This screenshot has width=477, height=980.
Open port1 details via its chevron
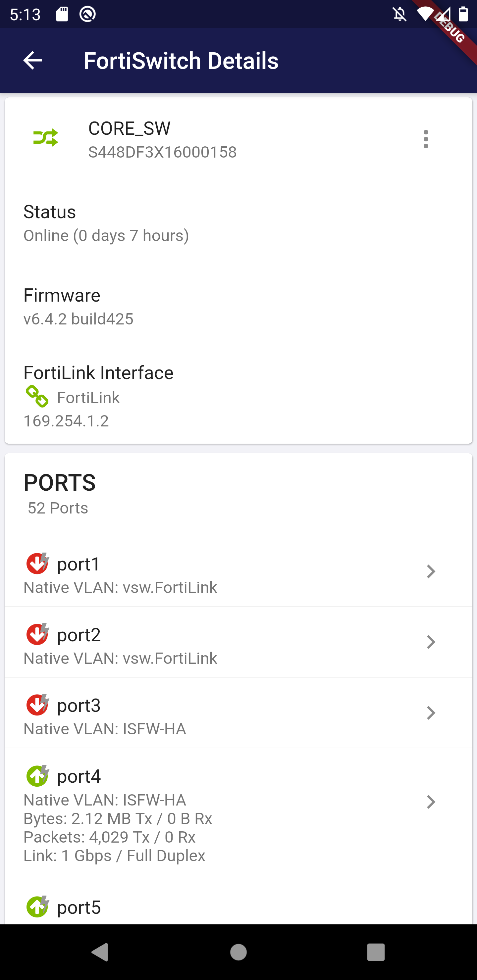point(431,571)
